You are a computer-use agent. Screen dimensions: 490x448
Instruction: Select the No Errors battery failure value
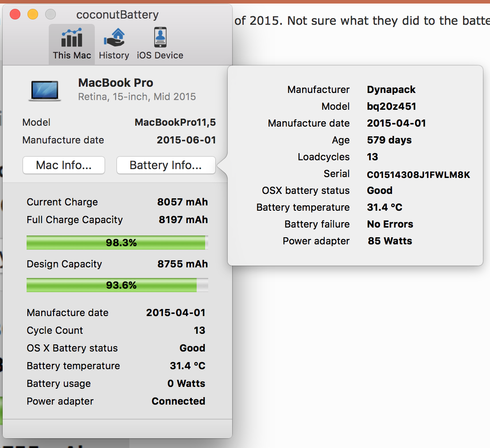click(390, 224)
